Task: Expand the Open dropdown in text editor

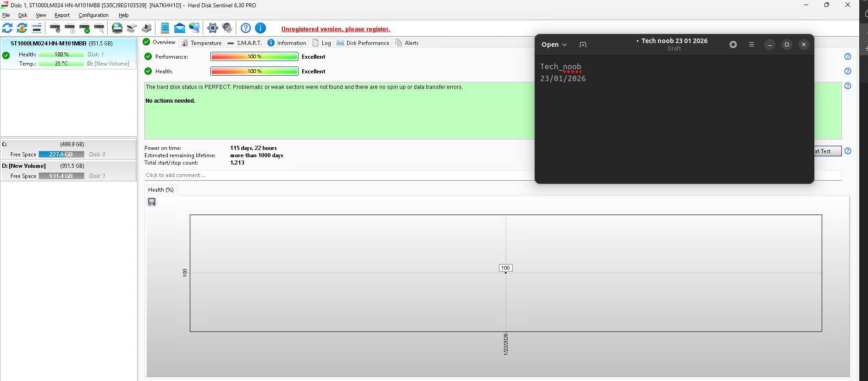Action: click(554, 44)
